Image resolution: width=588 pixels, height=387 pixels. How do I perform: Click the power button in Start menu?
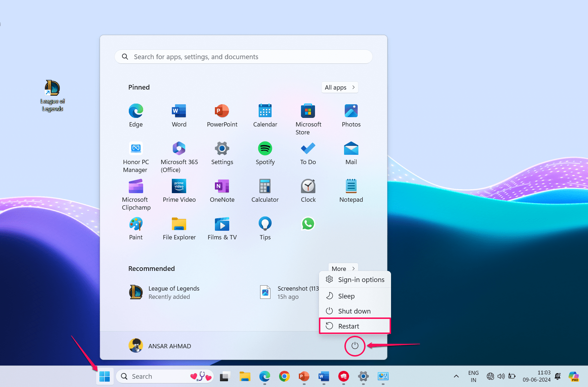[355, 346]
